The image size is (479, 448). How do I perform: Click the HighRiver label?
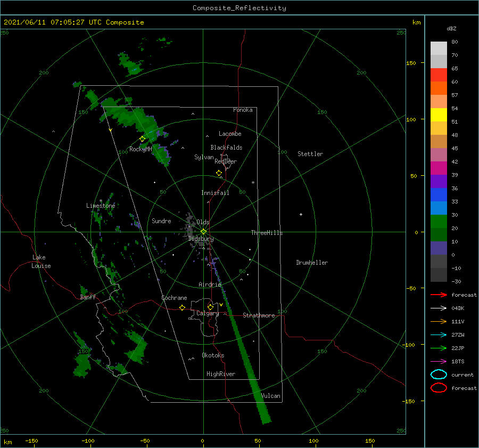coord(221,374)
